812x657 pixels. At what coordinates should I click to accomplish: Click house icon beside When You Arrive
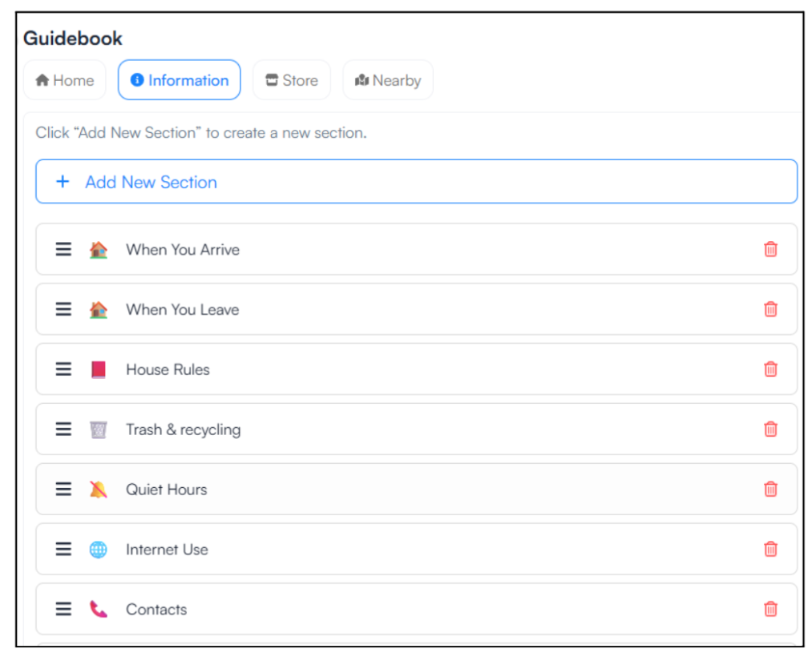(x=99, y=249)
